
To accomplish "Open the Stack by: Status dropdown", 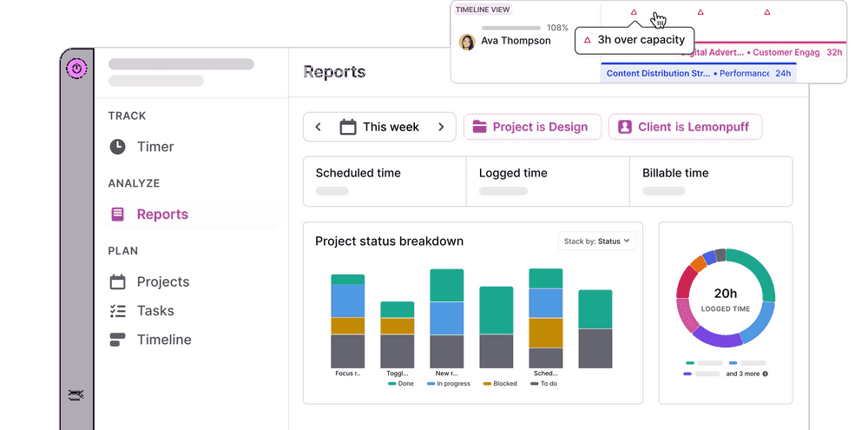I will [x=597, y=241].
